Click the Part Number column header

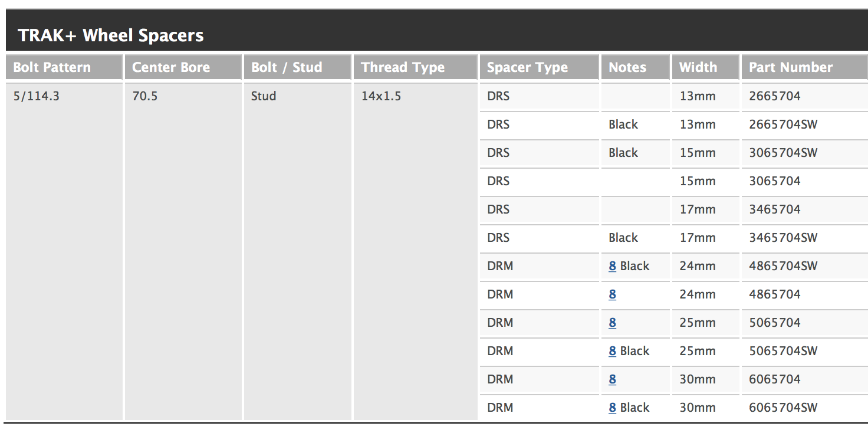(x=791, y=67)
